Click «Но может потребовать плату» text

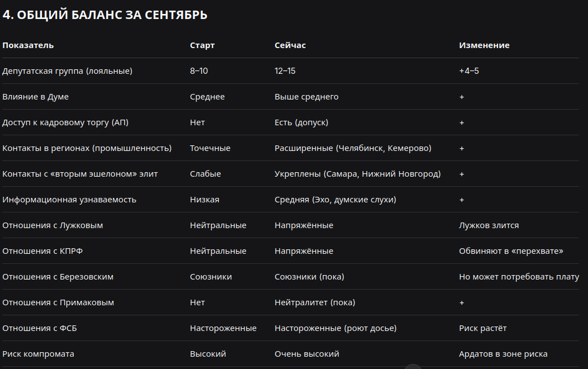[519, 277]
